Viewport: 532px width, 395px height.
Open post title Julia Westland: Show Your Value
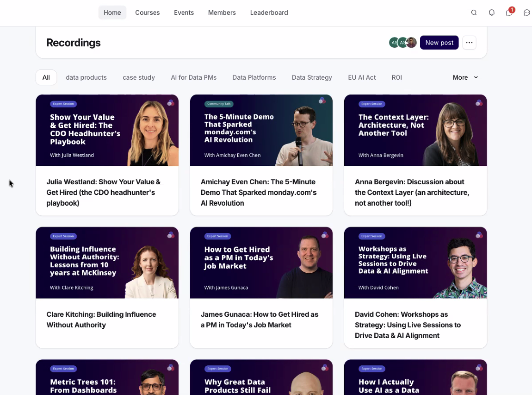(x=104, y=192)
